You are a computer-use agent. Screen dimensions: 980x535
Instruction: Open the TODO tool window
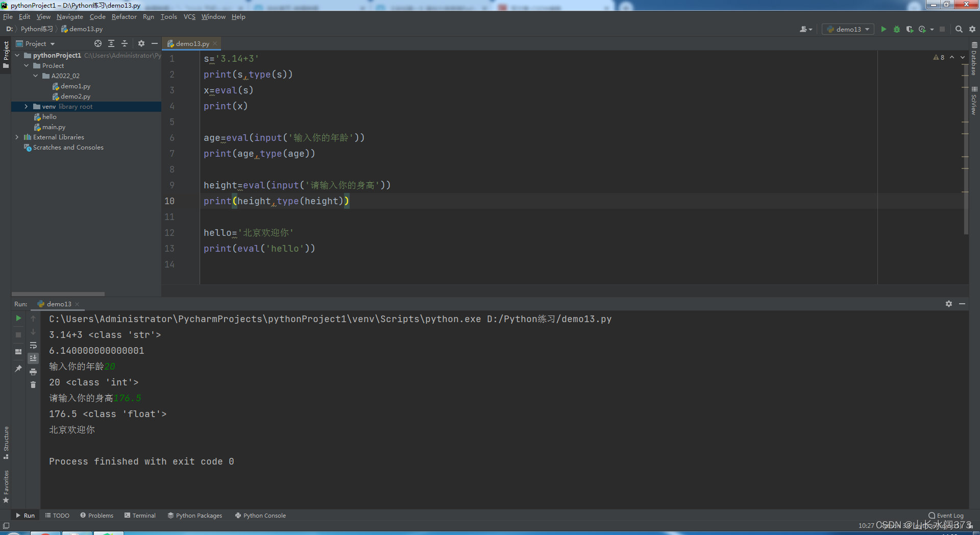[57, 515]
